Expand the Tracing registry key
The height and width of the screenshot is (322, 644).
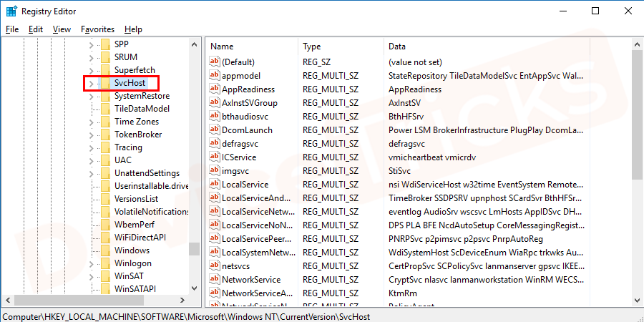[x=91, y=147]
